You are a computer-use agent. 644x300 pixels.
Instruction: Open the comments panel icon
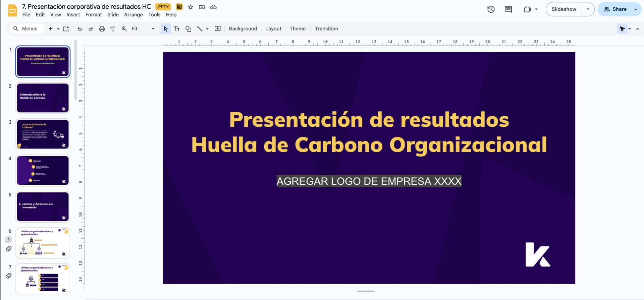508,9
